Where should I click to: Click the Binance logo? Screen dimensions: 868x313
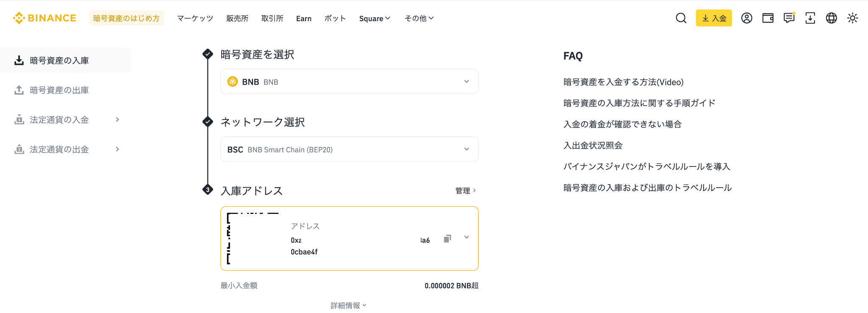45,18
